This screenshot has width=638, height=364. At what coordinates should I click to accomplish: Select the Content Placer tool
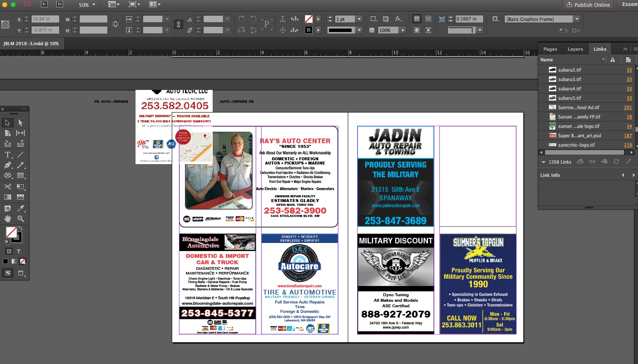20,144
